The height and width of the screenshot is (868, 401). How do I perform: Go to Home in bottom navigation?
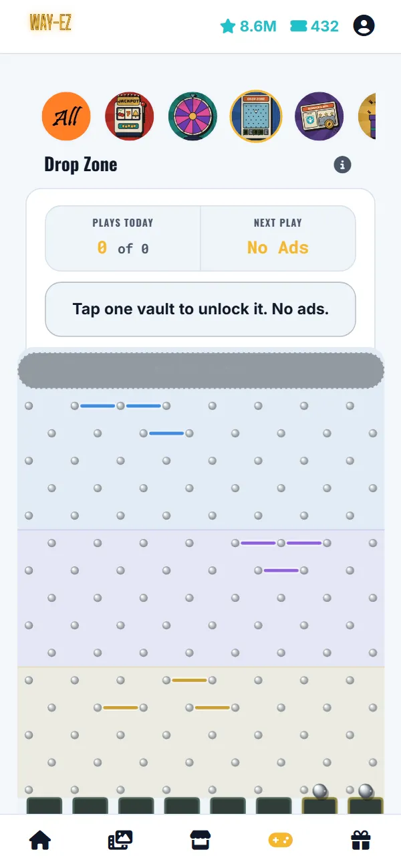click(x=40, y=840)
